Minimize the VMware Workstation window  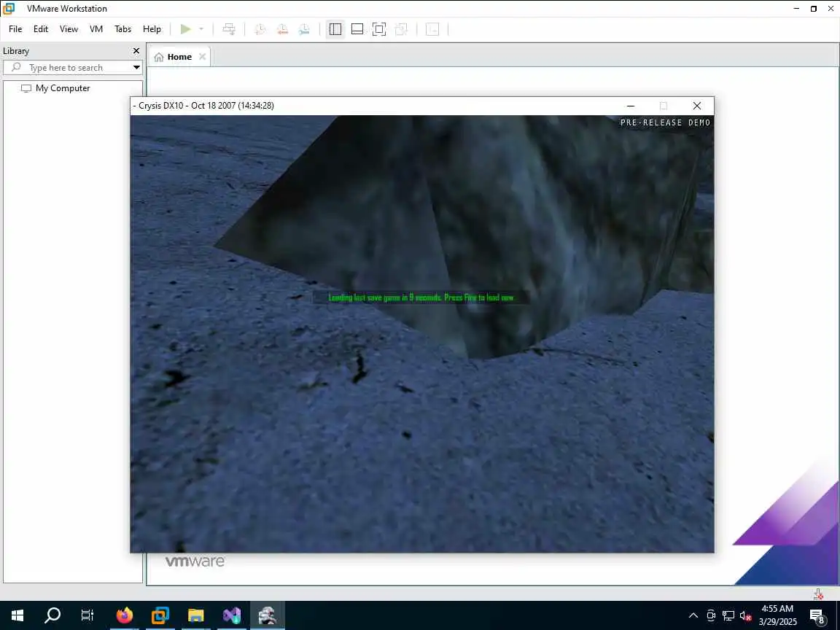pyautogui.click(x=796, y=9)
